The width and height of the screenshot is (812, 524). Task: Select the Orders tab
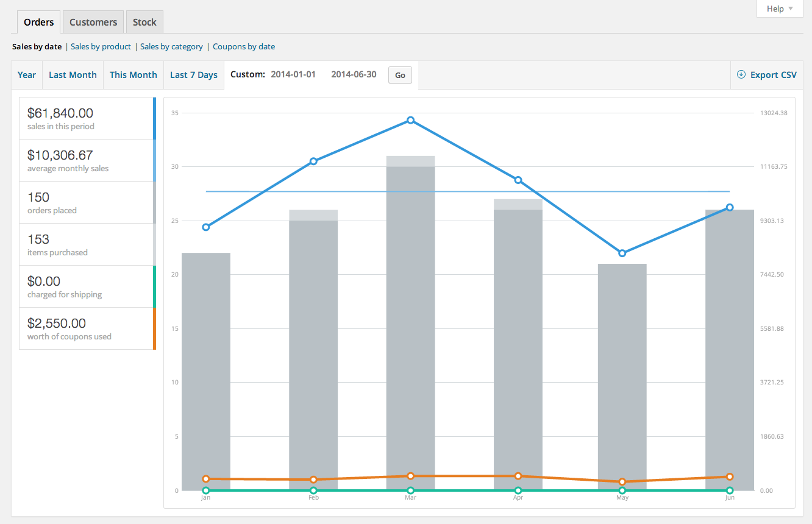[39, 23]
